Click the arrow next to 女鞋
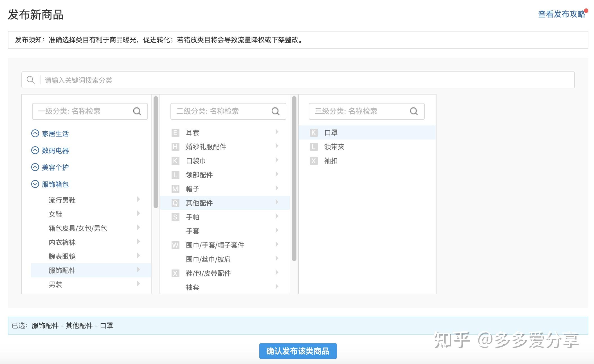The image size is (594, 364). (138, 213)
